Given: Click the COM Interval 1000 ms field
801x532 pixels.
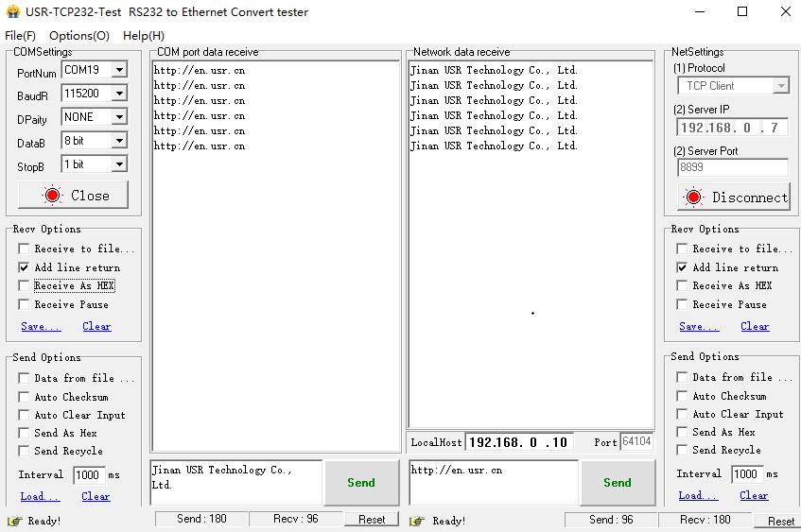Looking at the screenshot, I should click(89, 474).
